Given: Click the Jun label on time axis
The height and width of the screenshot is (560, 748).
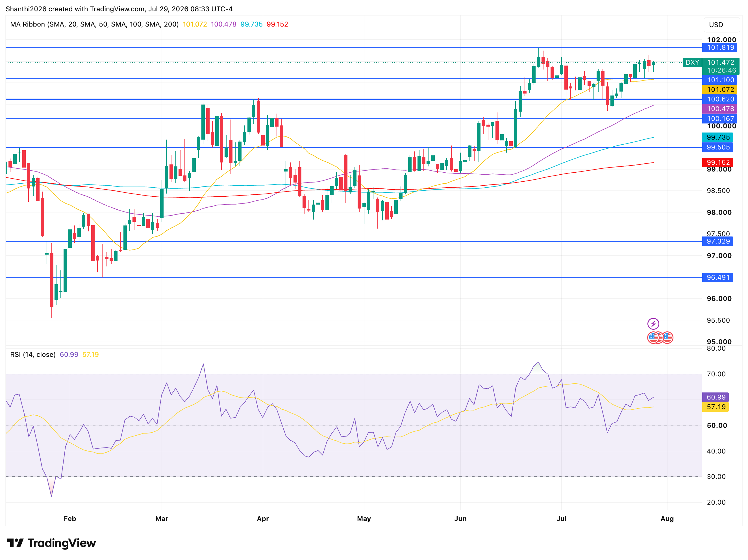Looking at the screenshot, I should (x=460, y=518).
